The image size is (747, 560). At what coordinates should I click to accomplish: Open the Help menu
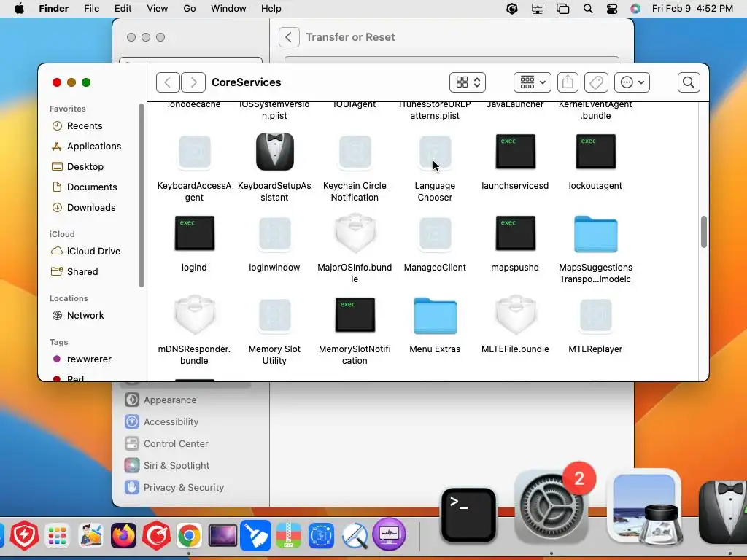click(x=271, y=9)
